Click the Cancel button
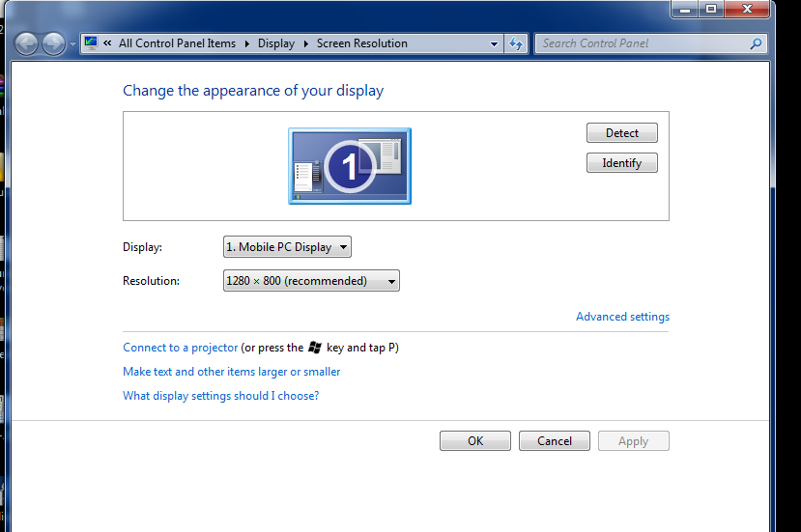 pyautogui.click(x=554, y=441)
